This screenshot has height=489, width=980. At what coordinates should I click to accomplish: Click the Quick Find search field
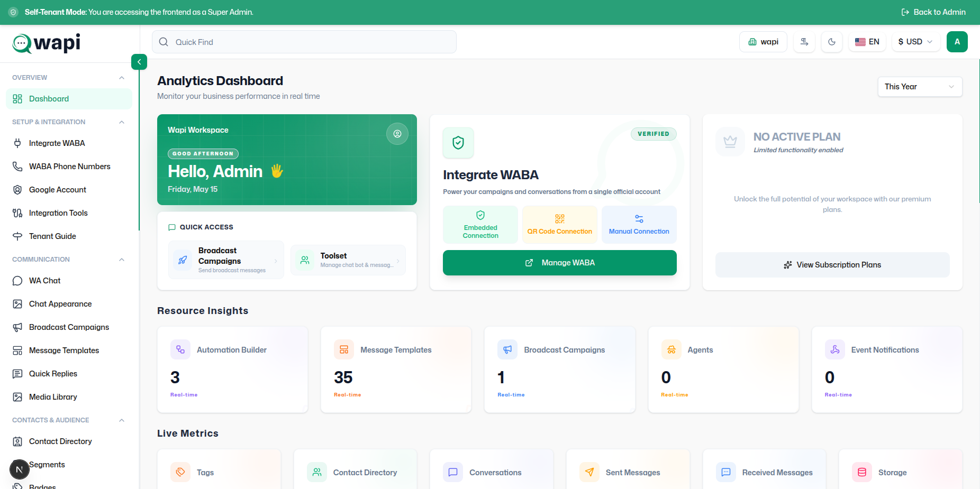click(x=304, y=42)
